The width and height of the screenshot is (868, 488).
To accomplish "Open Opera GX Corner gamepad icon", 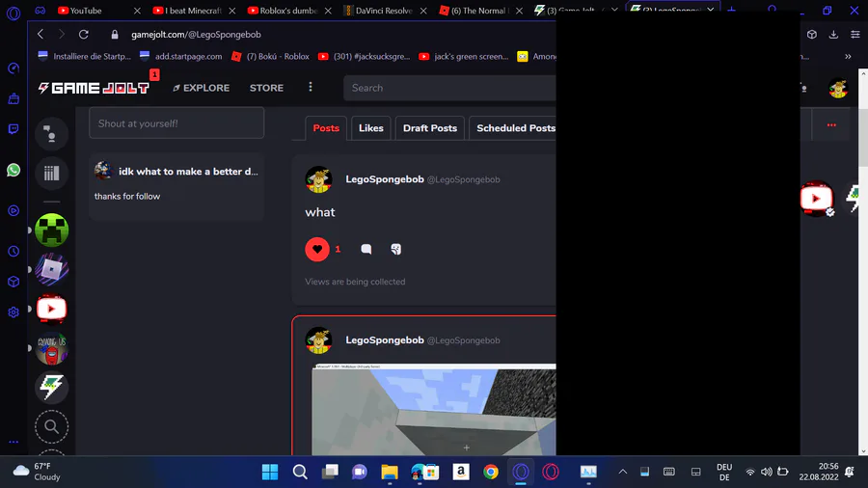I will click(x=41, y=10).
